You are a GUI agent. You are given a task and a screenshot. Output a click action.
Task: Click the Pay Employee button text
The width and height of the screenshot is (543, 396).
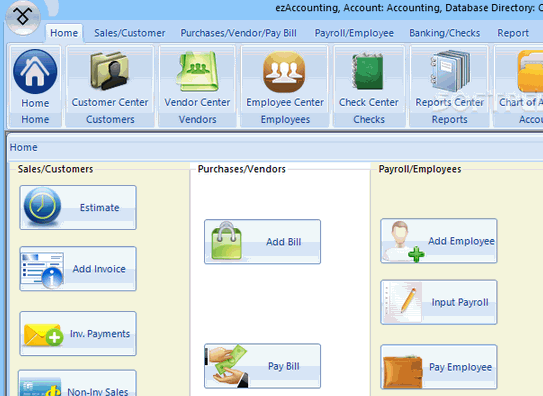click(460, 367)
